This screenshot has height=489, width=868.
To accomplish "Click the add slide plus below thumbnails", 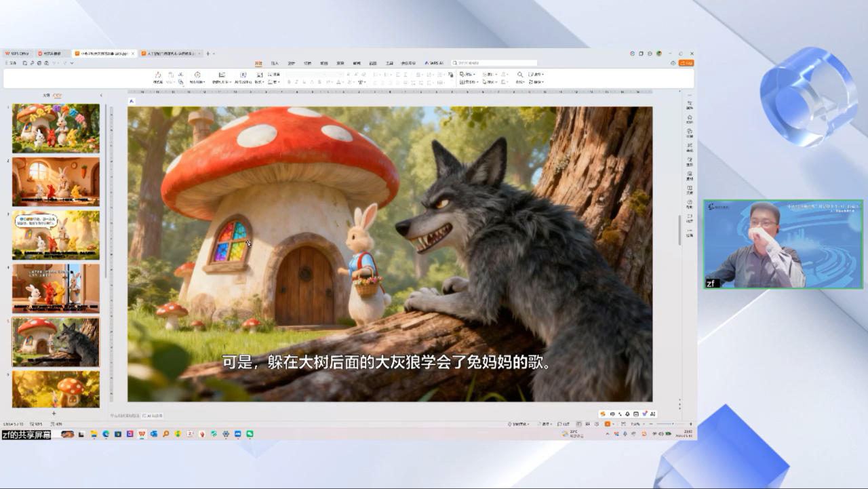I will (54, 413).
